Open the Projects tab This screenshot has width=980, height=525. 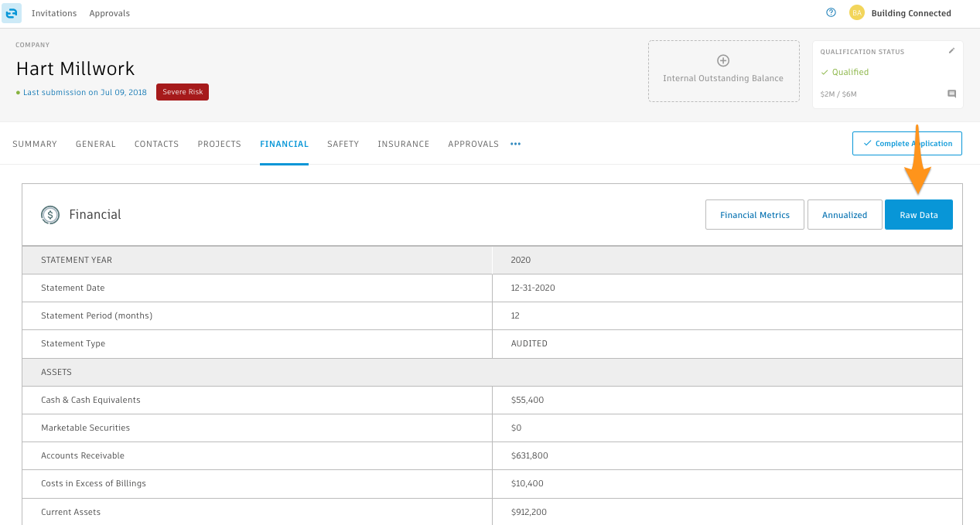[219, 144]
